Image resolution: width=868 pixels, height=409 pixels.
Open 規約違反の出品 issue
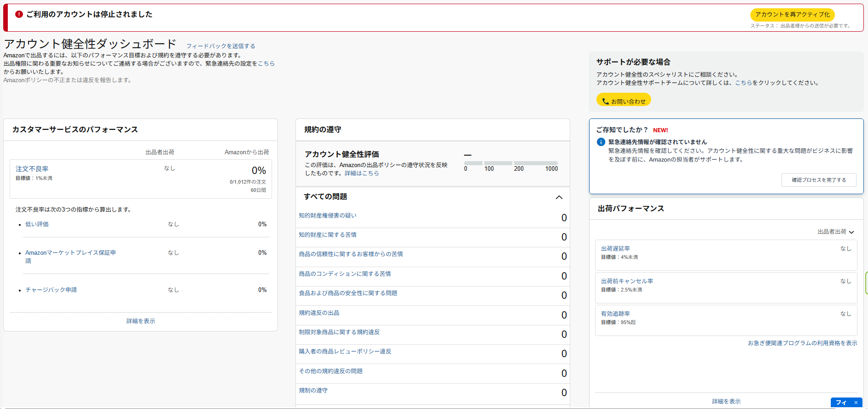pos(319,313)
